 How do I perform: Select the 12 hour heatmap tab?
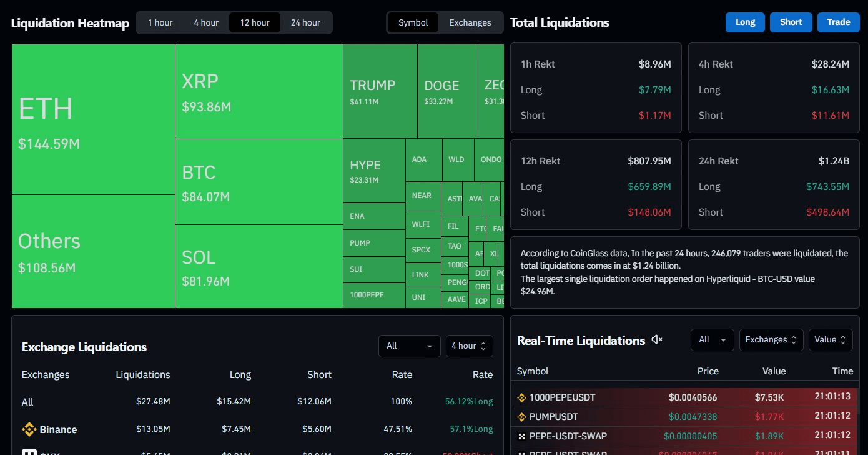click(x=255, y=22)
